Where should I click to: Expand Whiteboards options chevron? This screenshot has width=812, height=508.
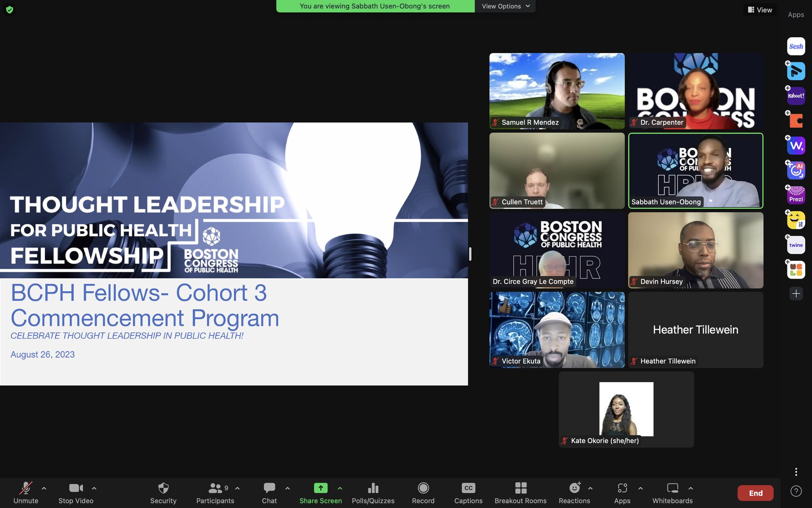[691, 488]
